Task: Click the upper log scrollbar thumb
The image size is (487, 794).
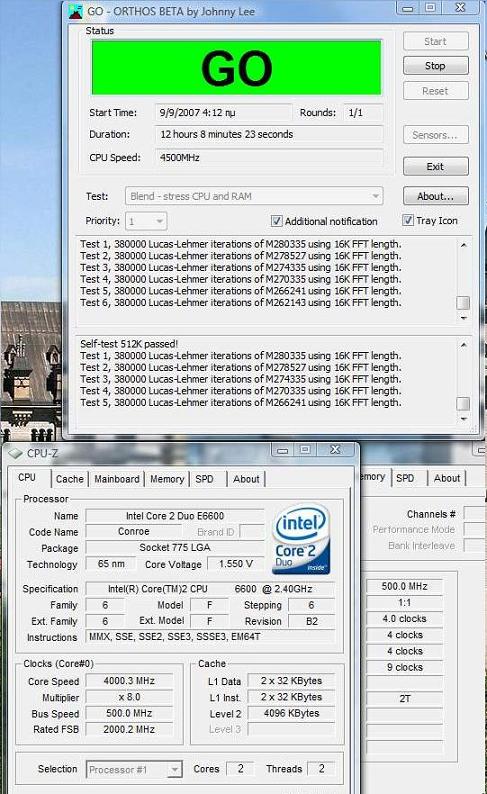Action: coord(463,303)
